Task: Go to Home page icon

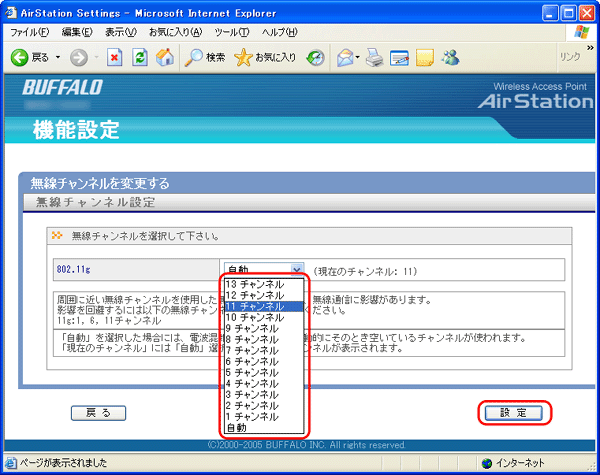Action: pos(164,57)
